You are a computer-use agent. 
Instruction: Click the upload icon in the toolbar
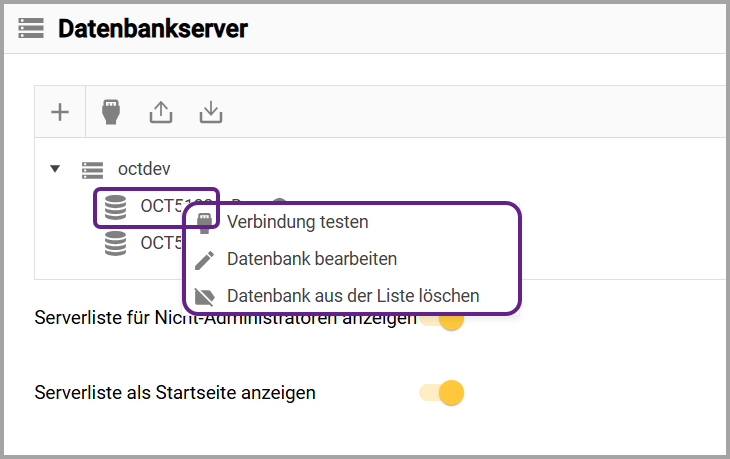click(161, 112)
